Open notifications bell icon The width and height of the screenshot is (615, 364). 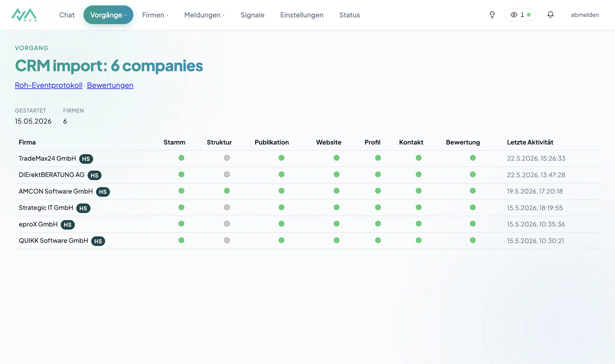click(550, 15)
